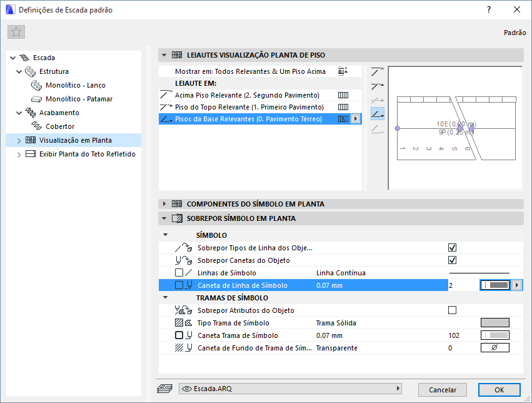Click transparent swatch for Caneta de Fundo de Trama
The height and width of the screenshot is (403, 532).
(495, 348)
